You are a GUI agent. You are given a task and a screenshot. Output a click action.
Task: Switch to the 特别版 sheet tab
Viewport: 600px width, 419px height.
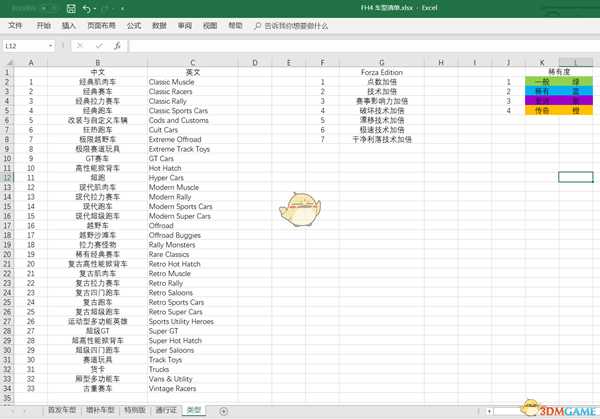(135, 410)
